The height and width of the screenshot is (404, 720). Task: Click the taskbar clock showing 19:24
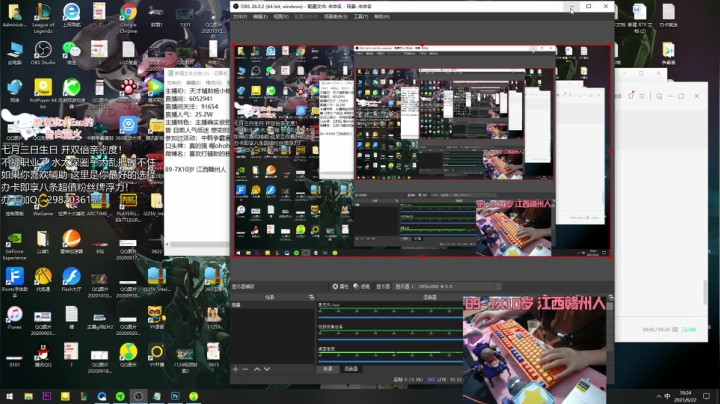pyautogui.click(x=686, y=396)
